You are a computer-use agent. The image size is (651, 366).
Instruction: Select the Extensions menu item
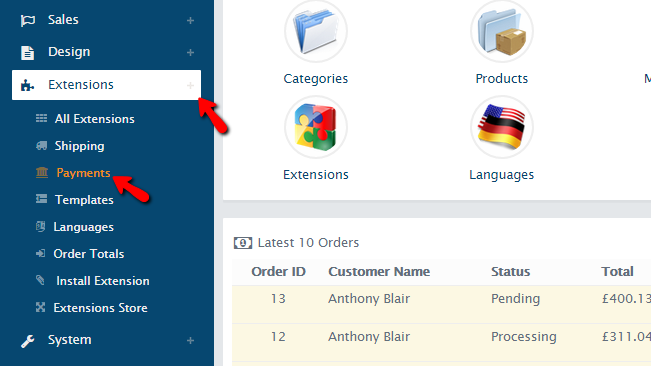click(106, 85)
